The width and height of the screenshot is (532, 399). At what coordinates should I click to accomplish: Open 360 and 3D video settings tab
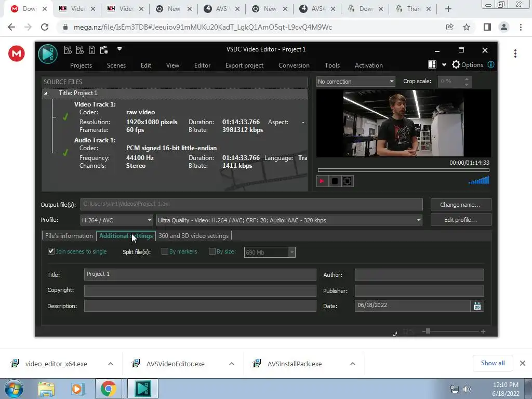click(194, 236)
